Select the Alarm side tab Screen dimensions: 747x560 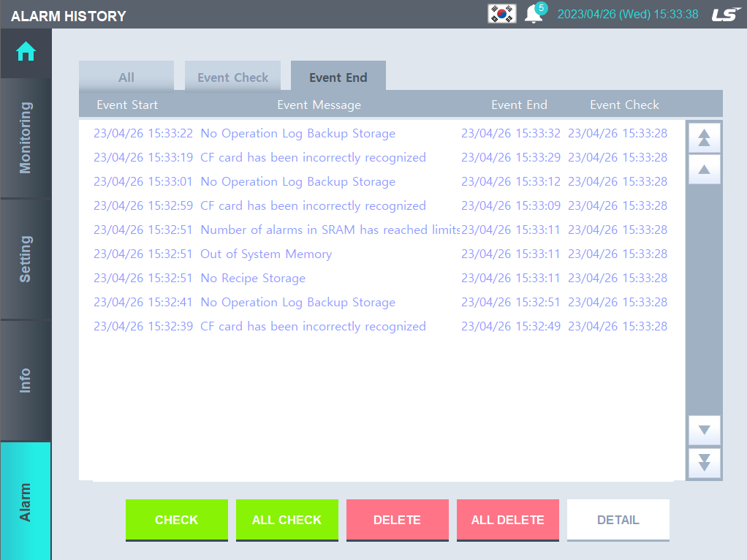tap(26, 502)
